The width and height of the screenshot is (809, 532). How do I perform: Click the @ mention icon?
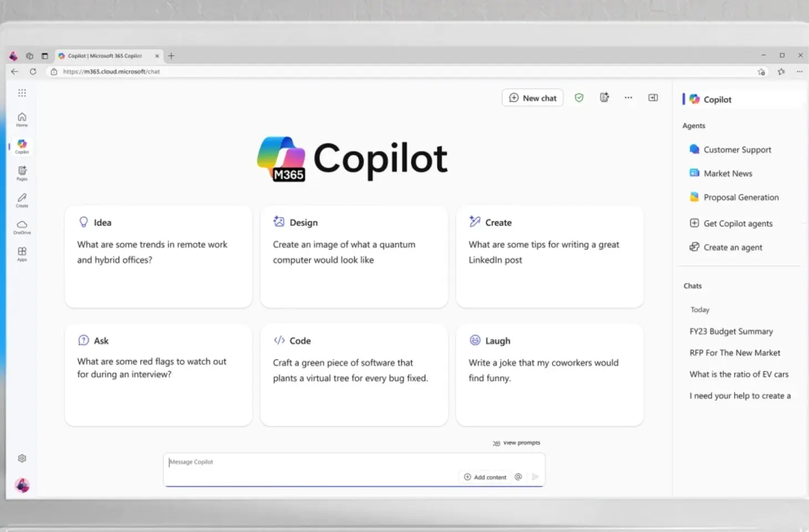pos(518,477)
